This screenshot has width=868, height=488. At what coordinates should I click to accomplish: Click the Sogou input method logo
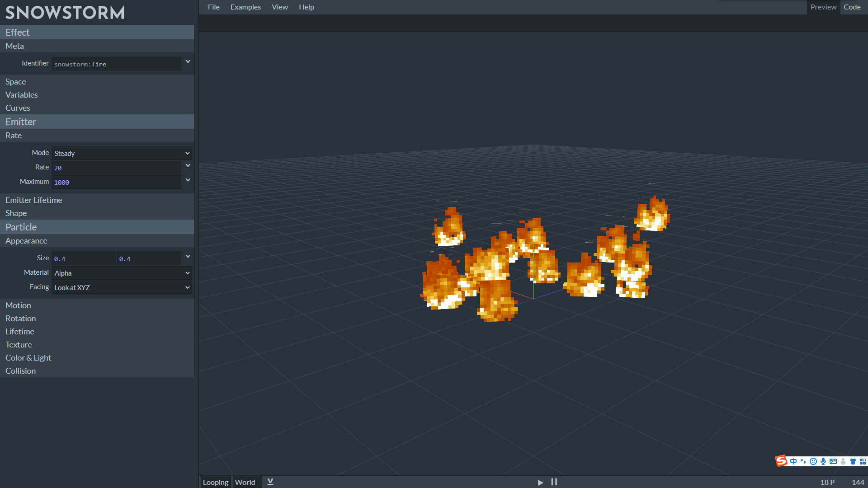click(x=781, y=461)
